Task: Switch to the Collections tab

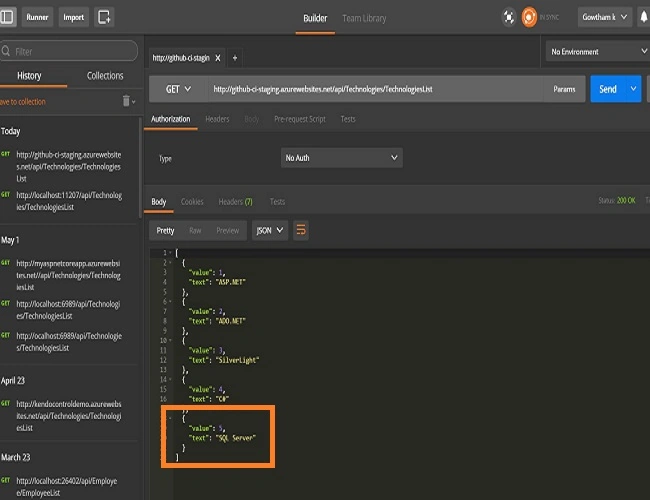Action: point(105,76)
